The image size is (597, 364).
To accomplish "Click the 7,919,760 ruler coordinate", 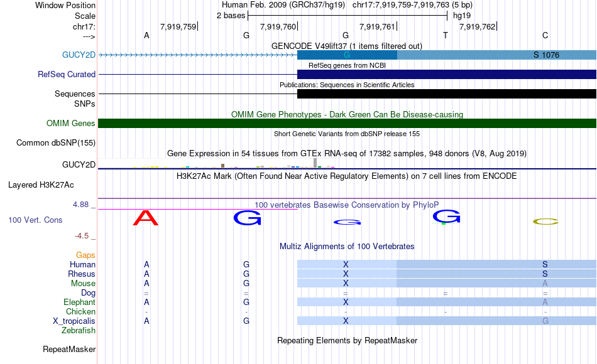I will click(278, 26).
